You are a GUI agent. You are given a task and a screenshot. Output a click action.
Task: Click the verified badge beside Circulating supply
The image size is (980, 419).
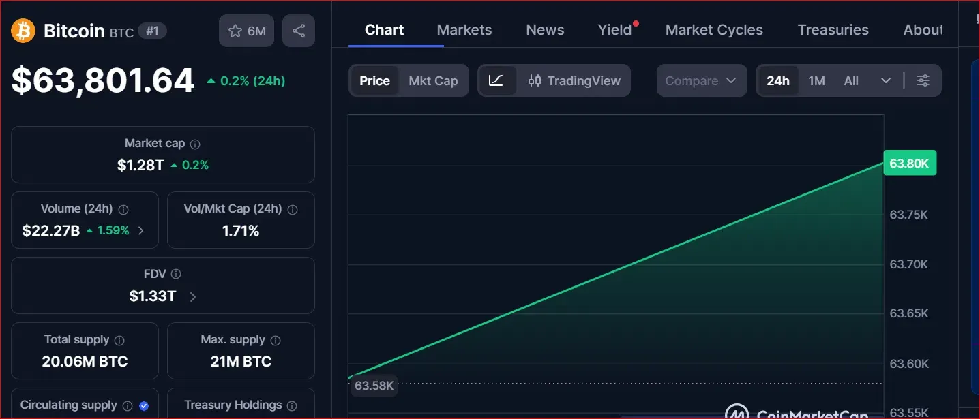[144, 406]
